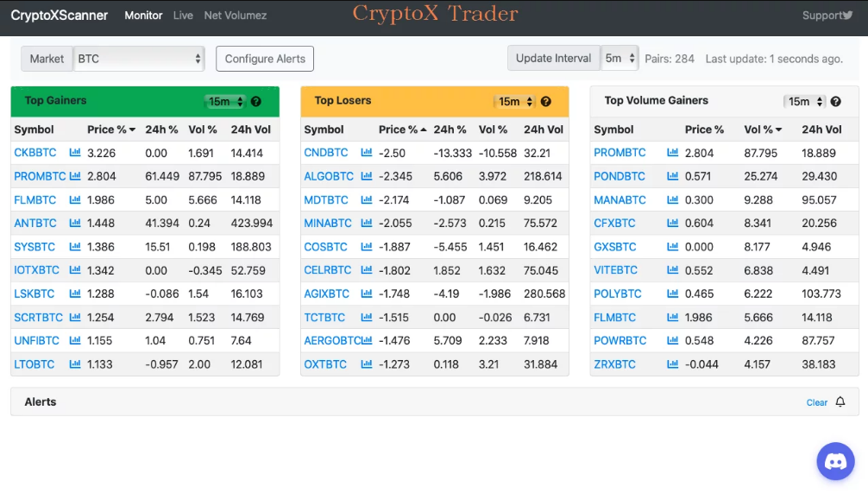Viewport: 868px width, 493px height.
Task: Click the 'Pairs: 284' text
Action: (670, 59)
